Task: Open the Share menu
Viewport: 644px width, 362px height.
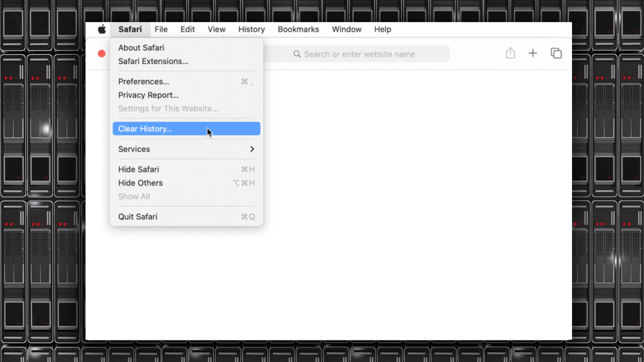Action: coord(510,53)
